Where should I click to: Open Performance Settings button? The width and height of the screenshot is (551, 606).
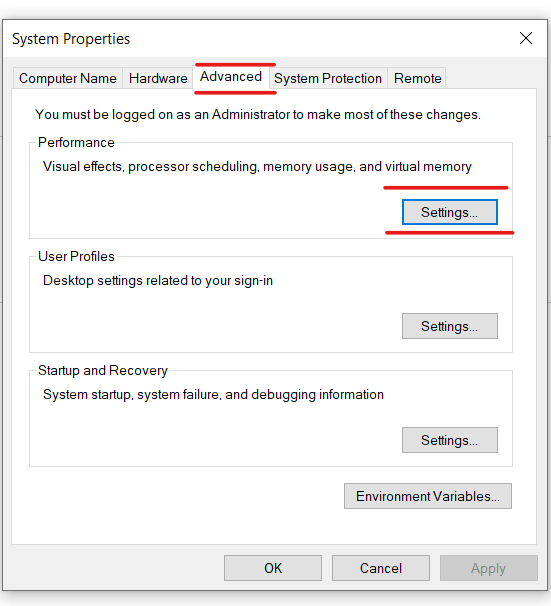(x=450, y=212)
